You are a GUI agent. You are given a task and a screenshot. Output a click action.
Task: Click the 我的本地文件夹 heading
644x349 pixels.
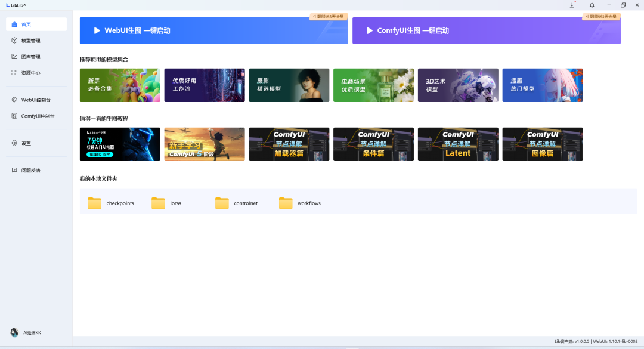(x=98, y=178)
